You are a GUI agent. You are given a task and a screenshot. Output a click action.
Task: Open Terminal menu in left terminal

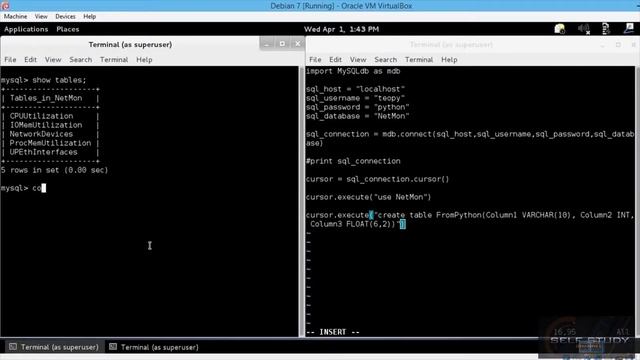(114, 60)
